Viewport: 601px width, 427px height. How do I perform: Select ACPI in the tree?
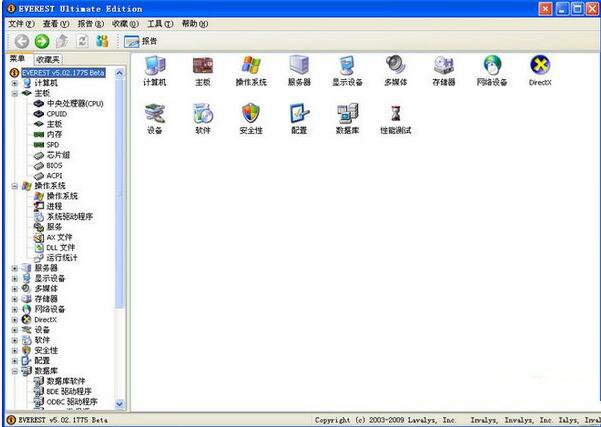click(x=54, y=176)
